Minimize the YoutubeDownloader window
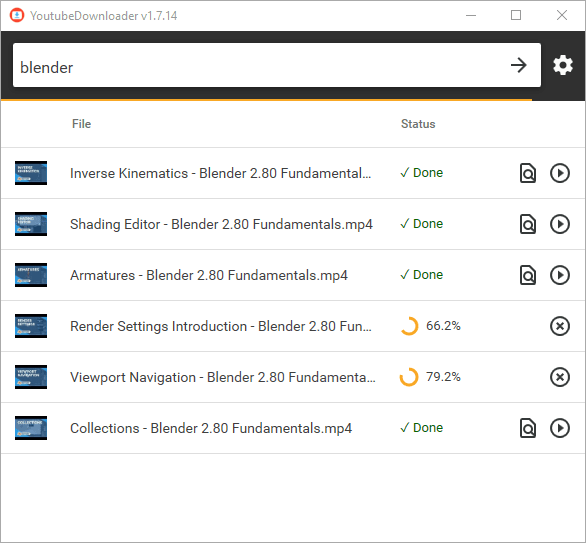 (x=471, y=15)
